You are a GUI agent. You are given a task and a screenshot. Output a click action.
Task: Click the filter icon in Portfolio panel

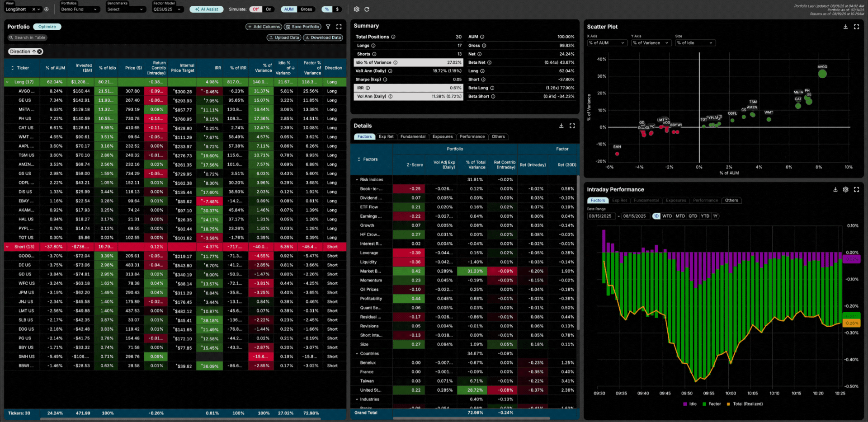coord(328,27)
